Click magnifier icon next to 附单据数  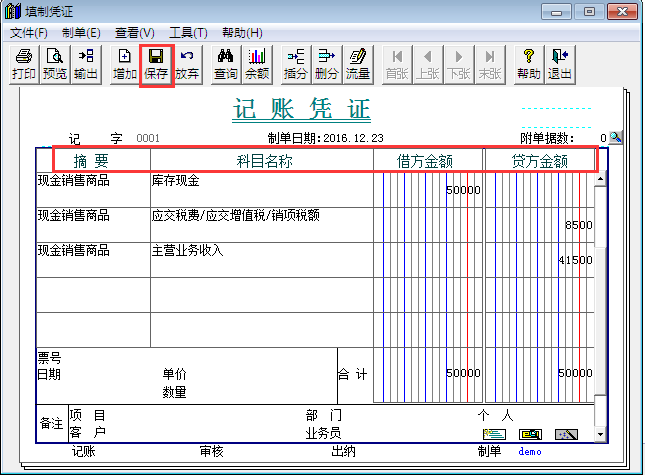tap(616, 137)
